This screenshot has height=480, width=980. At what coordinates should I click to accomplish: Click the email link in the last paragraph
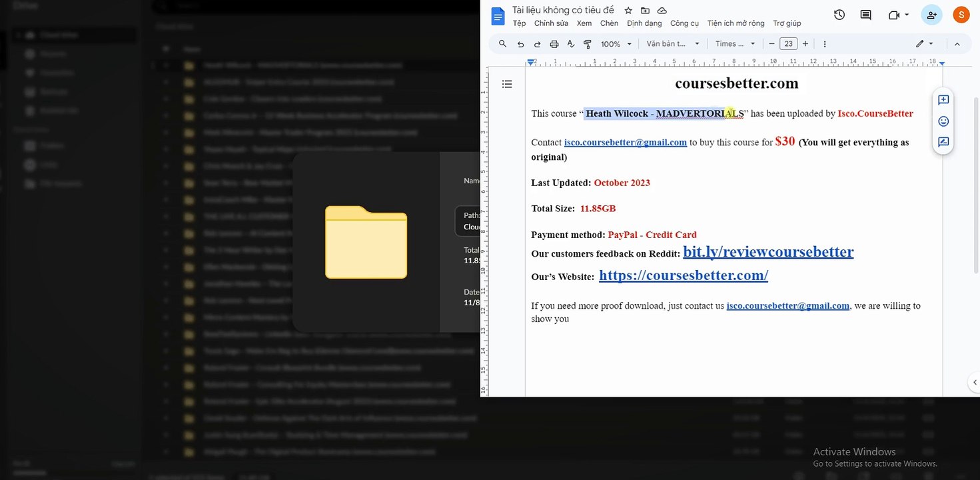point(788,306)
